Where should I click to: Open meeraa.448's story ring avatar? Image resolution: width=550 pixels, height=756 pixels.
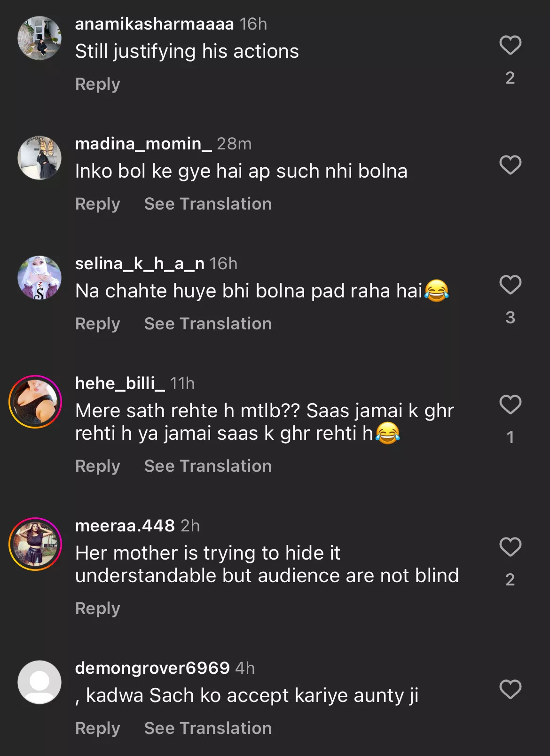point(36,544)
